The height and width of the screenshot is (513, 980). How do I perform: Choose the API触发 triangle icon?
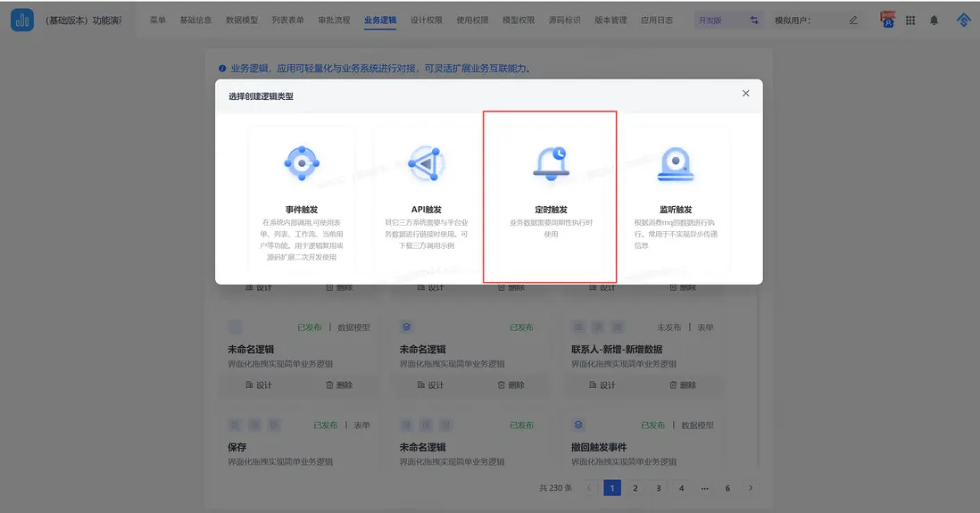pos(427,163)
